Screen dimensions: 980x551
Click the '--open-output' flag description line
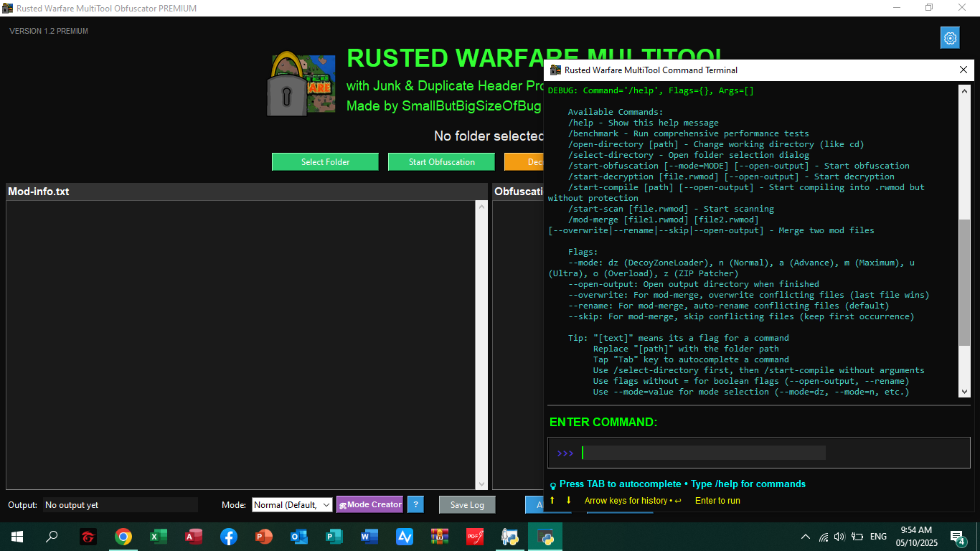click(693, 284)
